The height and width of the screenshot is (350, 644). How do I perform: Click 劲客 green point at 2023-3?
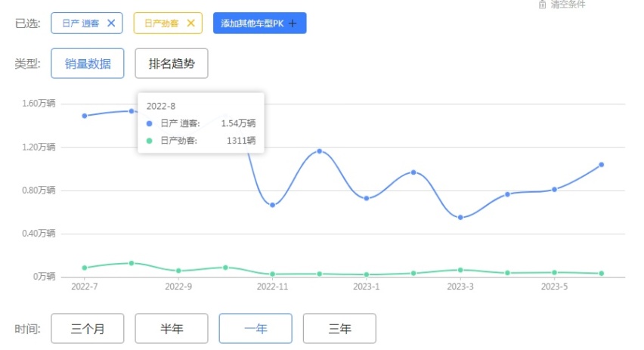tap(460, 270)
